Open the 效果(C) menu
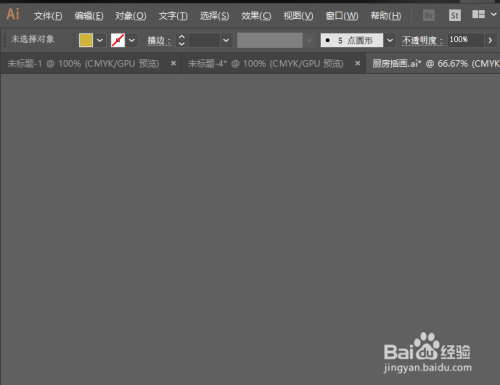The width and height of the screenshot is (500, 385). [256, 16]
